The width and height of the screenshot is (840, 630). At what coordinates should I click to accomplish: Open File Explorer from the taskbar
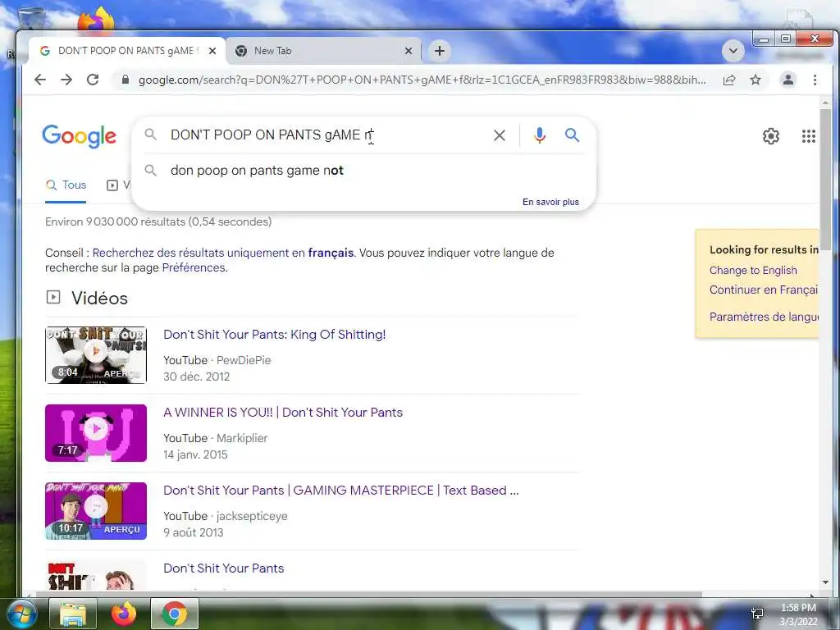pos(73,614)
